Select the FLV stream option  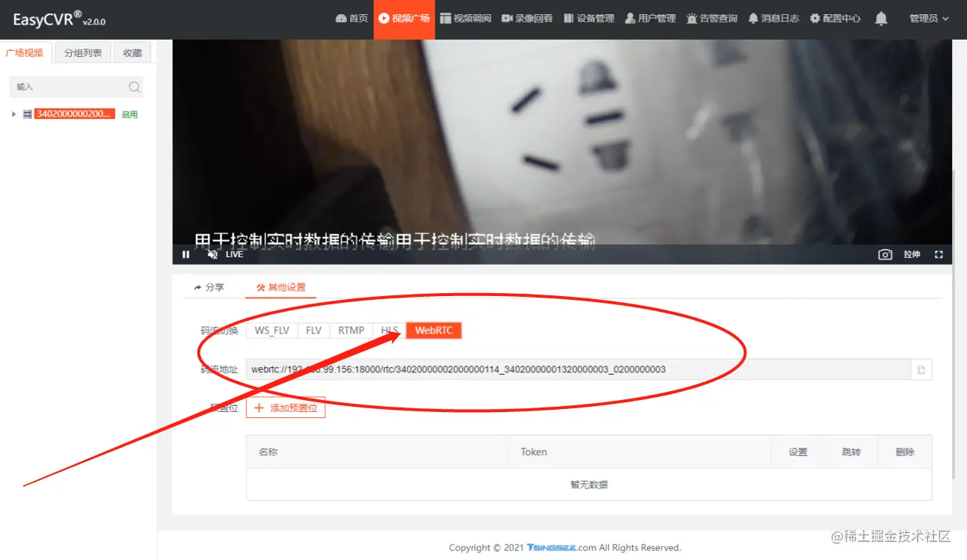pos(313,330)
